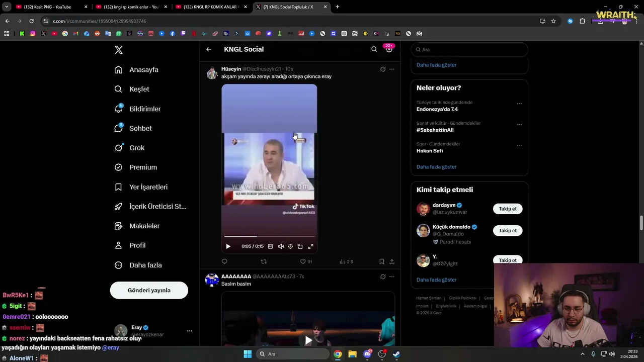Image resolution: width=644 pixels, height=362 pixels.
Task: Open a new browser tab
Action: tap(337, 7)
